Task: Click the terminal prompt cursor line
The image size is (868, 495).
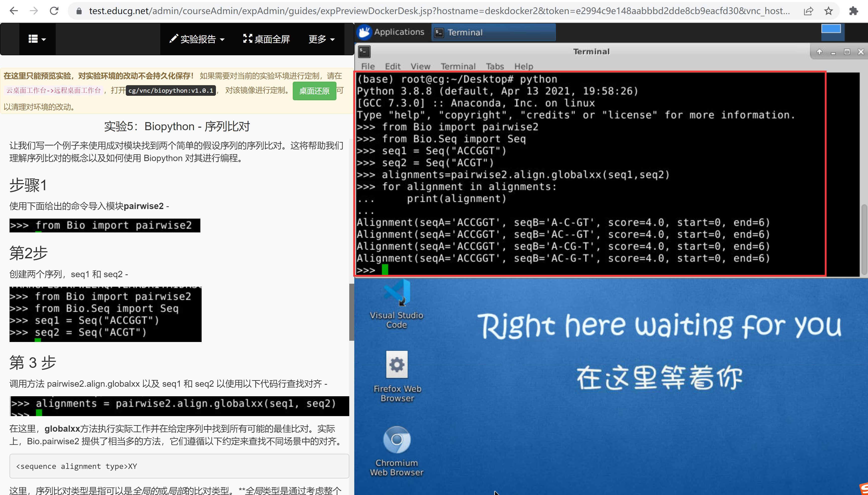Action: pos(372,270)
